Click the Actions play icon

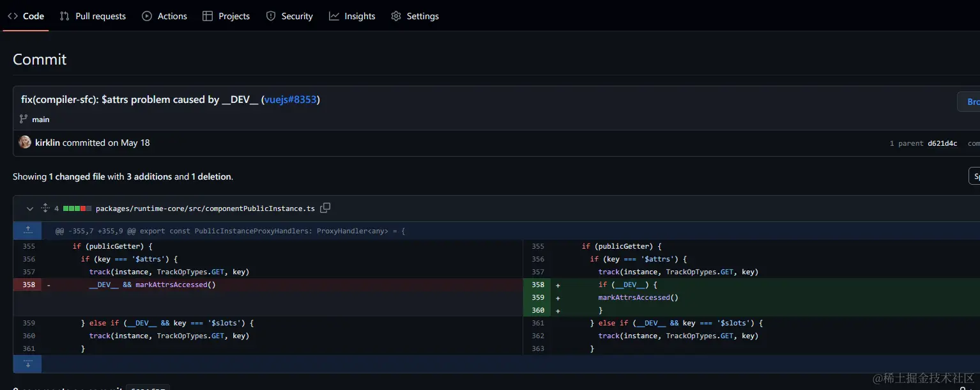[147, 16]
